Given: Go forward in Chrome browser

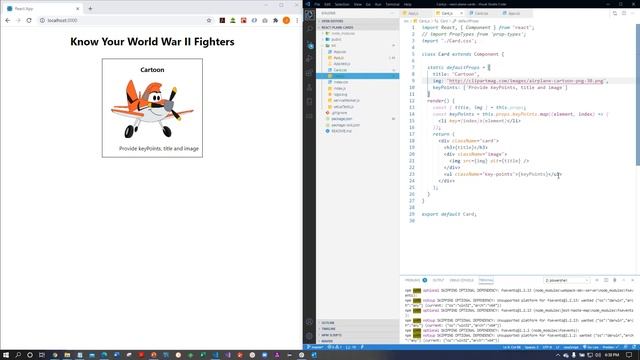Looking at the screenshot, I should (18, 20).
